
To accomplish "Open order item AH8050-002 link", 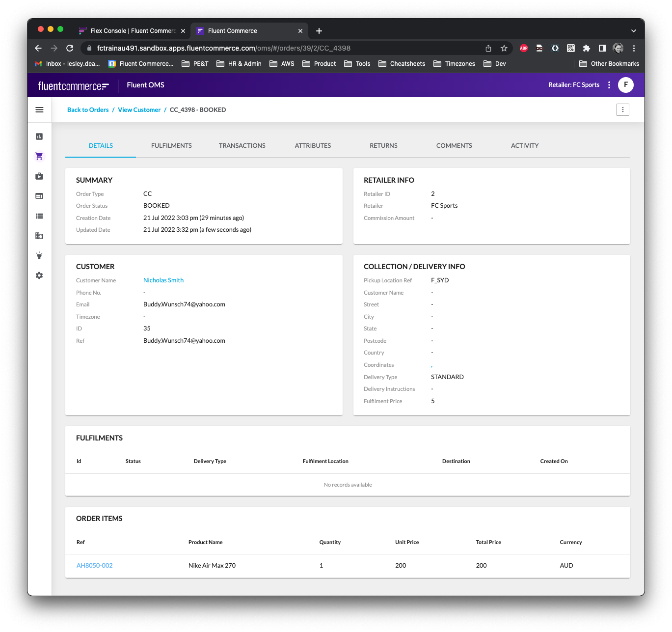I will pos(95,566).
